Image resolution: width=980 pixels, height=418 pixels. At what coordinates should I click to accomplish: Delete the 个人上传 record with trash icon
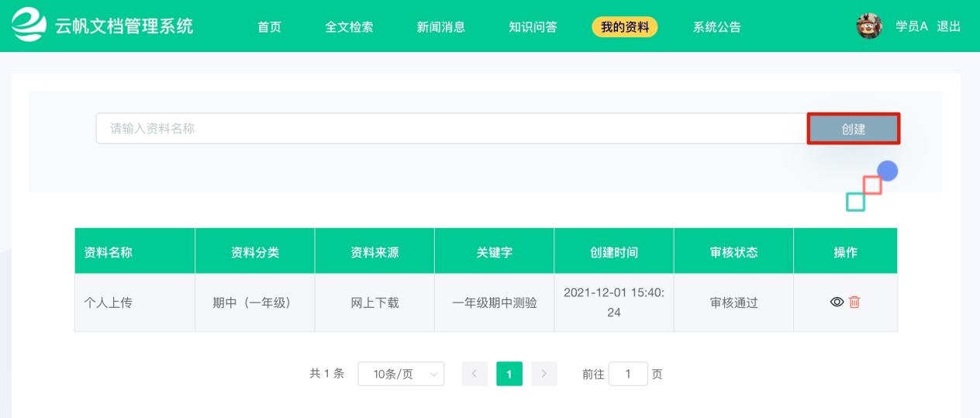[854, 302]
